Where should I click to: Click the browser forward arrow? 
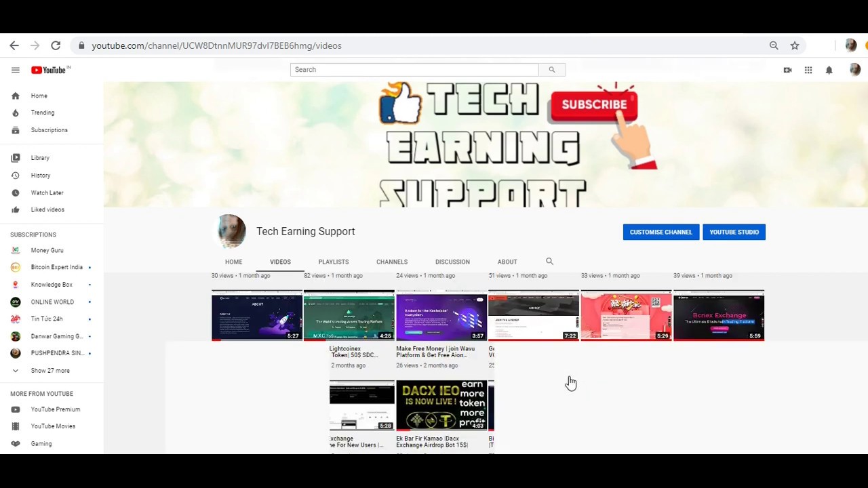(35, 45)
